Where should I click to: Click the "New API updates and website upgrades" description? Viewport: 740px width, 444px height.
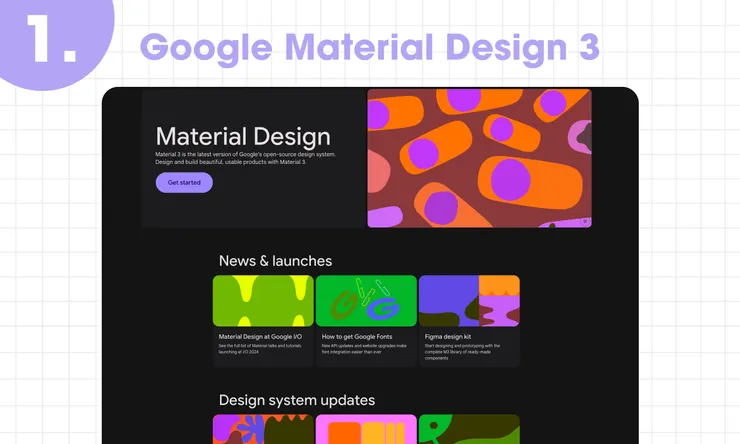[364, 349]
